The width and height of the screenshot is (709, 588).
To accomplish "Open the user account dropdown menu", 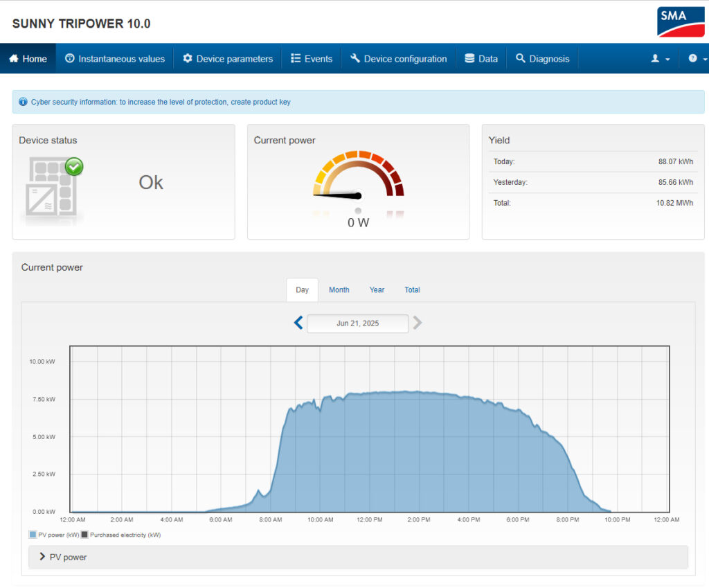I will [x=660, y=59].
